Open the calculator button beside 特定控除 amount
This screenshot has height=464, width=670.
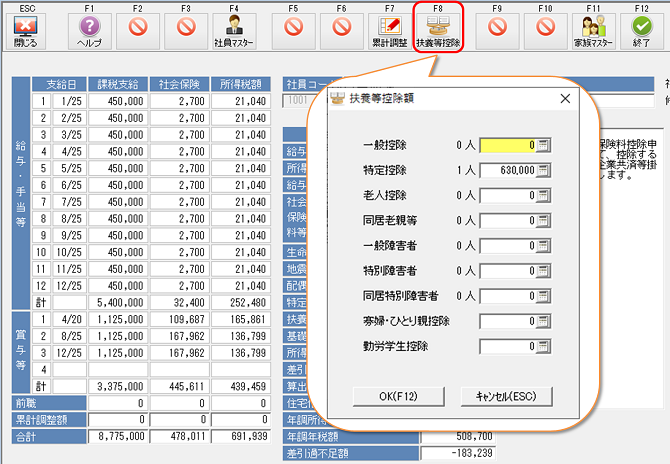544,170
